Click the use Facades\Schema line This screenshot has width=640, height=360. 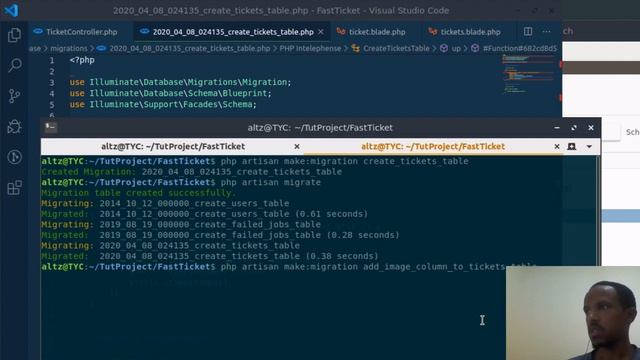(x=163, y=104)
